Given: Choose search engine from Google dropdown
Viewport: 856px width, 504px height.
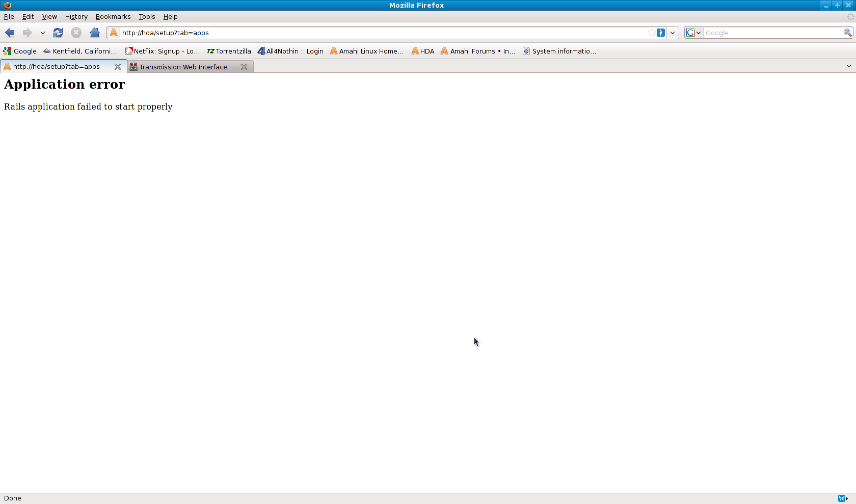Looking at the screenshot, I should (x=693, y=33).
